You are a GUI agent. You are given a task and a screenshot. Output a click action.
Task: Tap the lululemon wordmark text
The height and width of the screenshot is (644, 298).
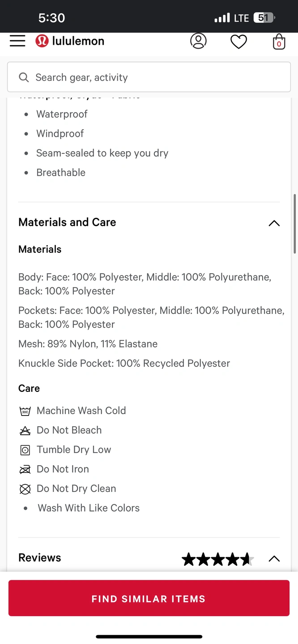(78, 41)
